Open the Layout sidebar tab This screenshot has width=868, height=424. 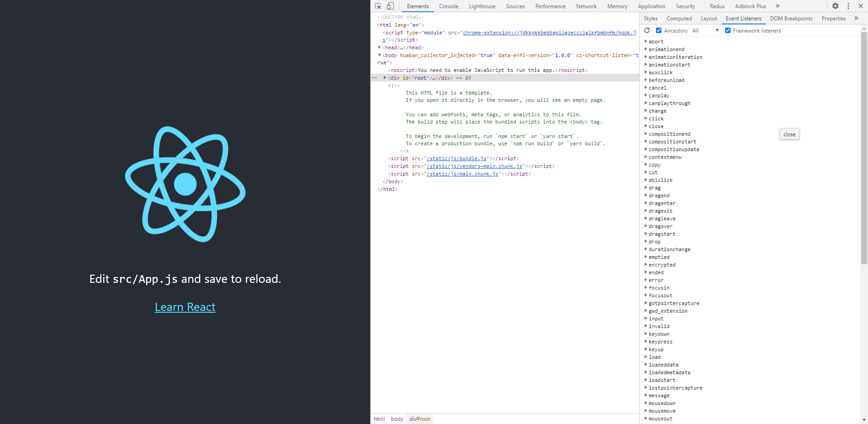click(x=709, y=19)
